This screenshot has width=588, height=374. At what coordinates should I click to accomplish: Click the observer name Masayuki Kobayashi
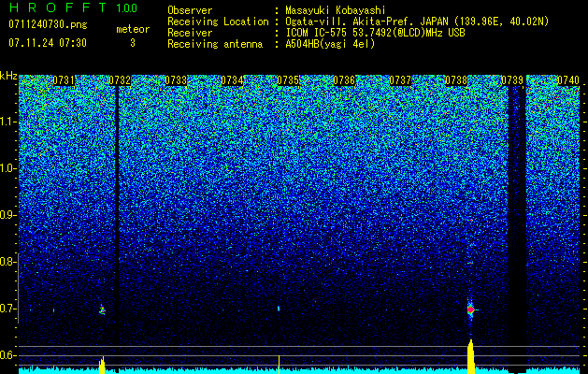click(336, 10)
